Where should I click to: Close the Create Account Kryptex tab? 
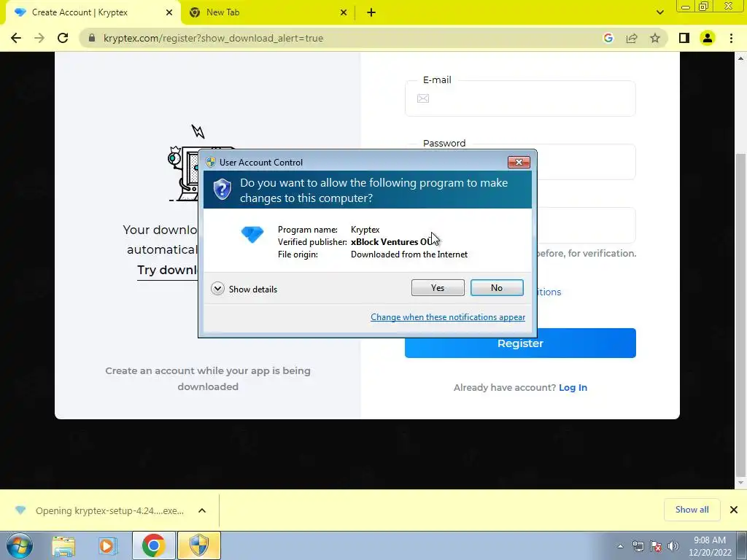[169, 12]
